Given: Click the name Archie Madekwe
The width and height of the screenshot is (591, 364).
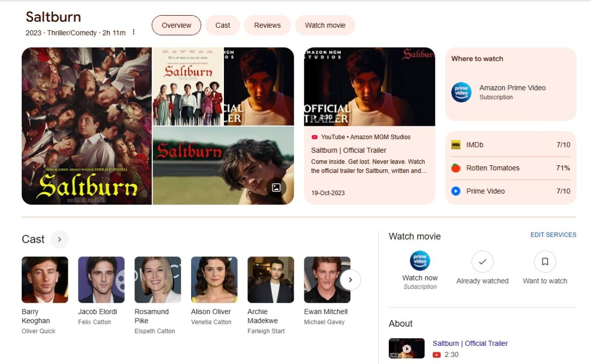Looking at the screenshot, I should click(x=263, y=316).
